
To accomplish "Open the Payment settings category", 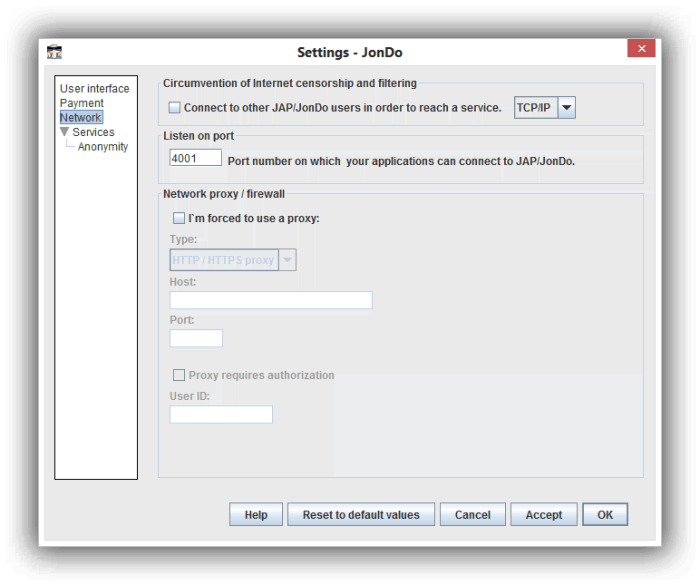I will click(x=82, y=103).
